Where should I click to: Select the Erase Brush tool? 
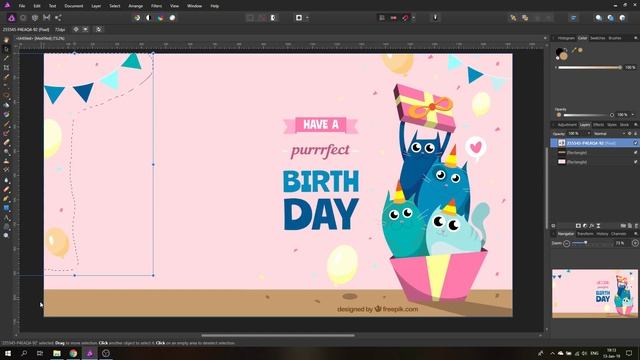pos(6,142)
